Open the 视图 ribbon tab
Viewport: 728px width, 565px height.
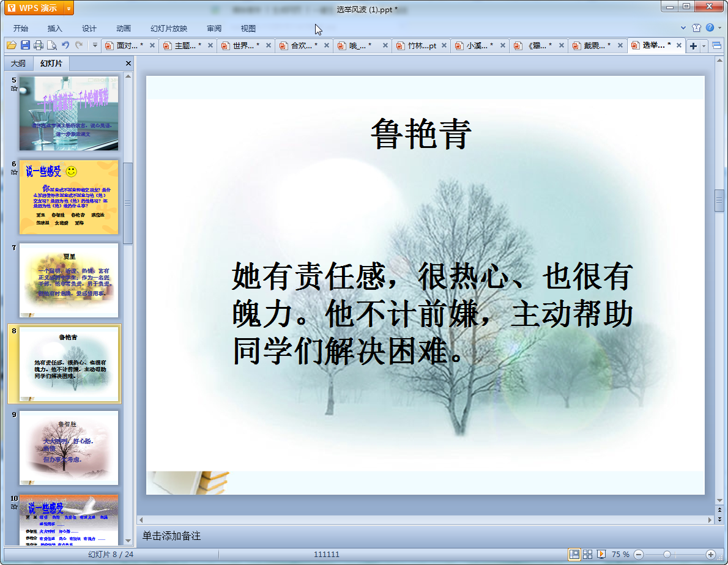[248, 28]
